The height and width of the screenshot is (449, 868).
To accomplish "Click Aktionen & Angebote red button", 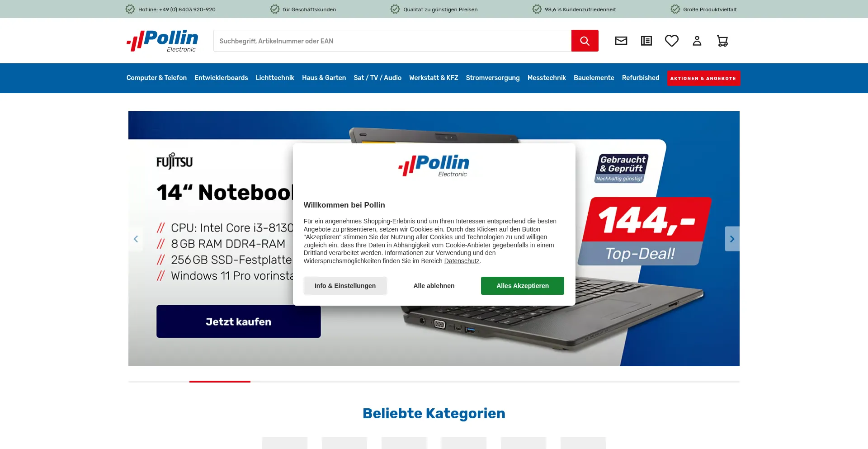I will tap(703, 78).
